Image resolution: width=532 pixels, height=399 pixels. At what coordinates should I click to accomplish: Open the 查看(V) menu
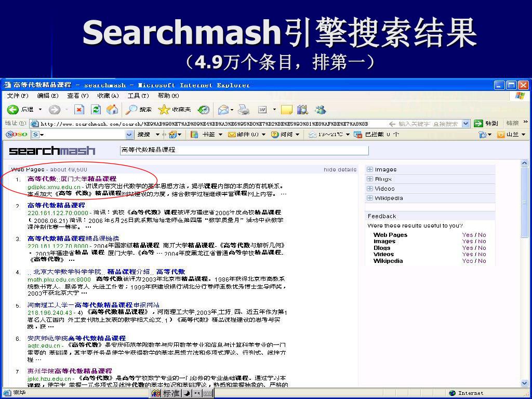tap(78, 96)
